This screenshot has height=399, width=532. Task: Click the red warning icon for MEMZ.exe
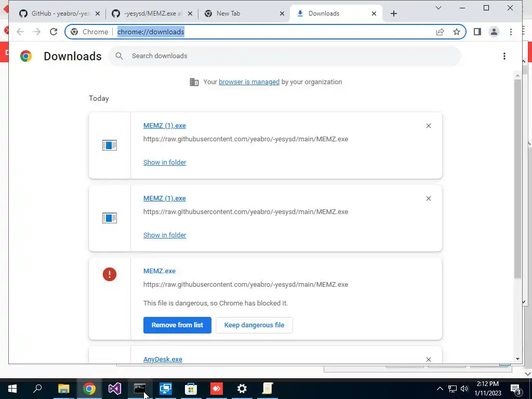(110, 274)
